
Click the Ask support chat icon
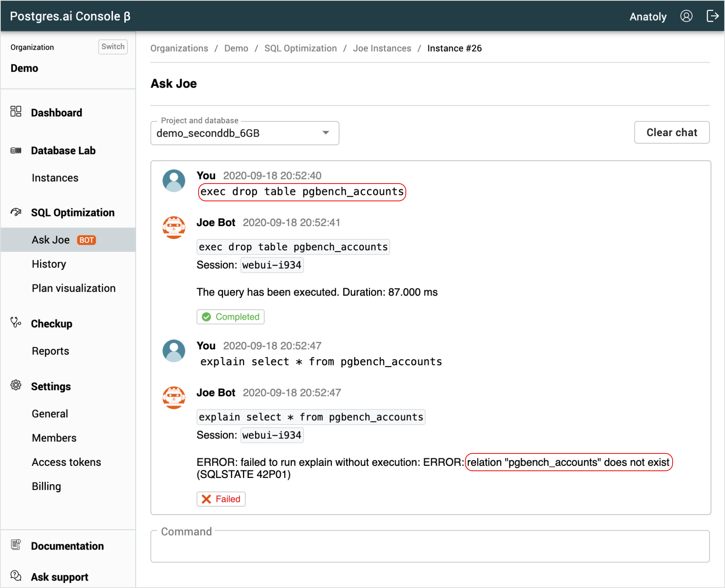coord(16,576)
